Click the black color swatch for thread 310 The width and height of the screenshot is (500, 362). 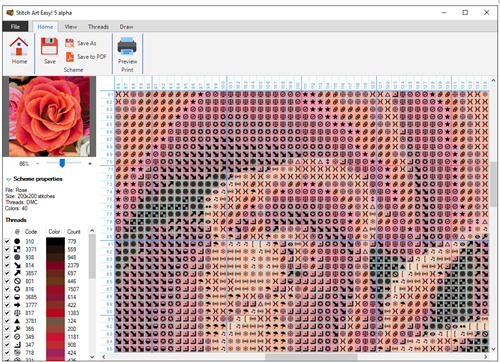(55, 241)
